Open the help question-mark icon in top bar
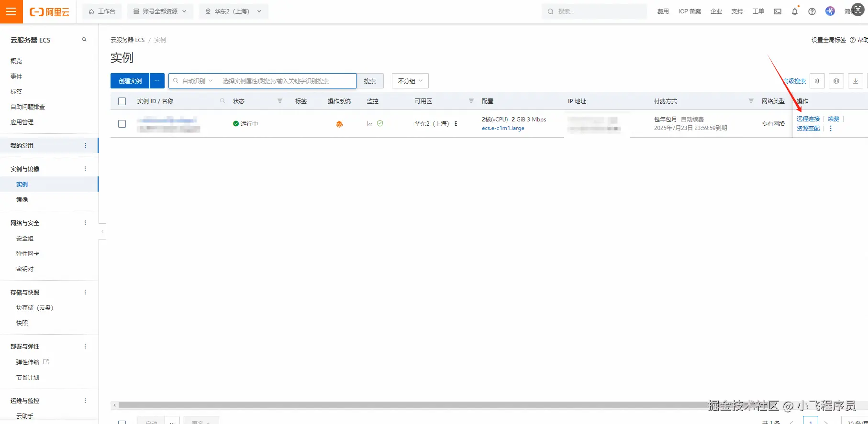This screenshot has height=424, width=868. (x=812, y=11)
